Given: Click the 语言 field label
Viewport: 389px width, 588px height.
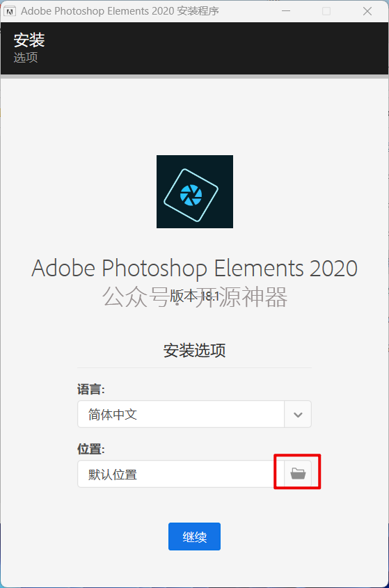Looking at the screenshot, I should pos(90,389).
